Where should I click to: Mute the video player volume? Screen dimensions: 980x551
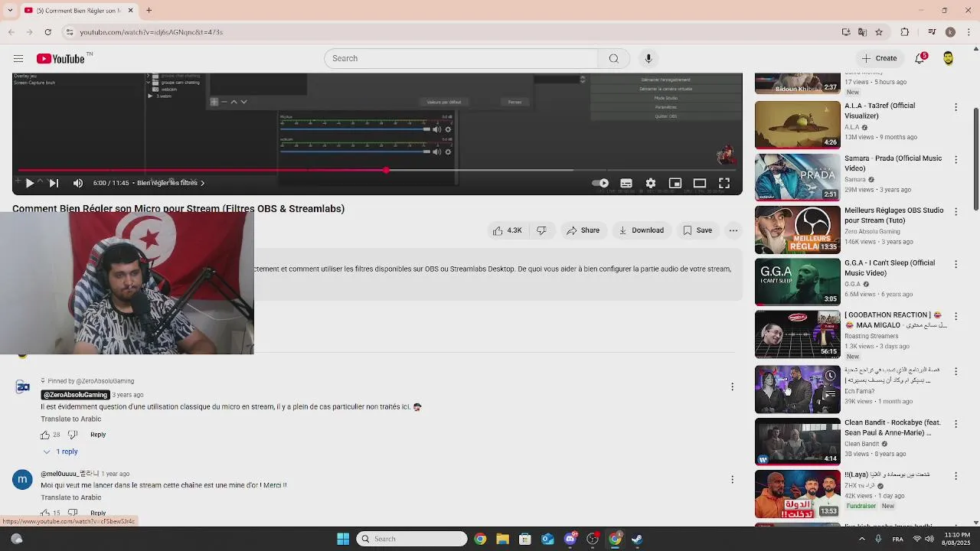click(x=78, y=183)
